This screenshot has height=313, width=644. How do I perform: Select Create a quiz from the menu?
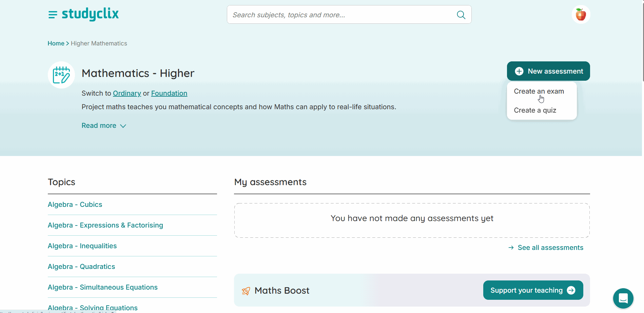point(535,110)
